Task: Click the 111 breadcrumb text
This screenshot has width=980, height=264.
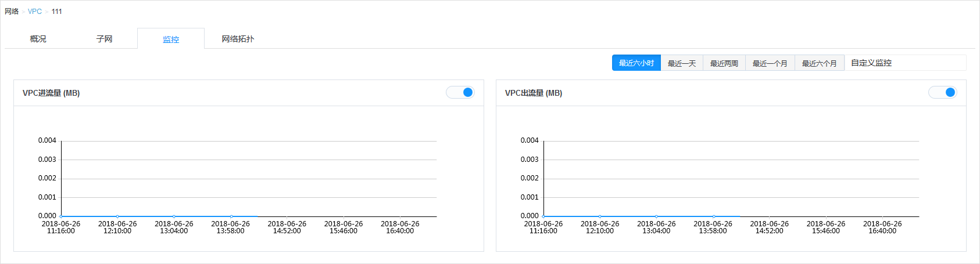Action: [x=56, y=12]
